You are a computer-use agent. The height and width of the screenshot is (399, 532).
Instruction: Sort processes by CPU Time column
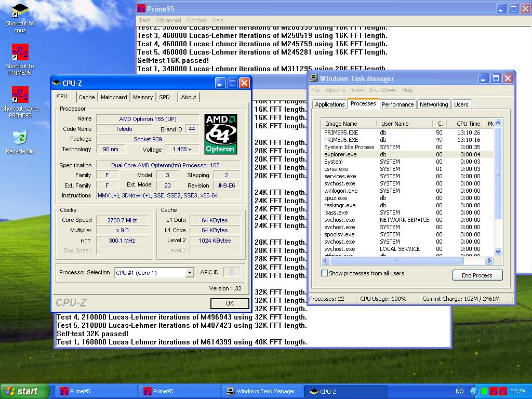(x=466, y=124)
